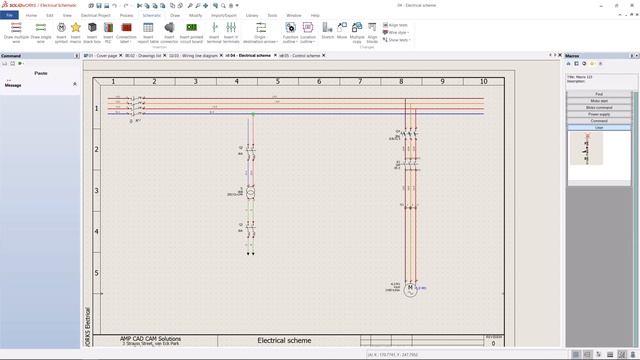Open Origin - destination arrows

point(260,33)
